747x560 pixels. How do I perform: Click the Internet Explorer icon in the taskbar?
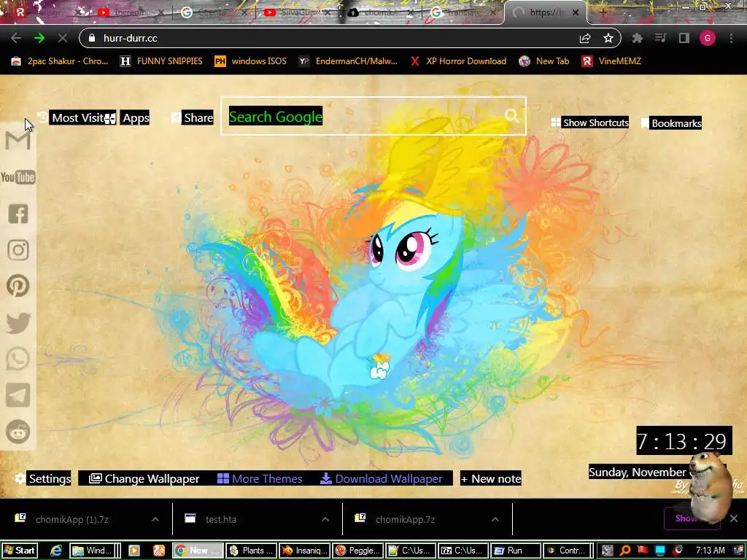[56, 551]
